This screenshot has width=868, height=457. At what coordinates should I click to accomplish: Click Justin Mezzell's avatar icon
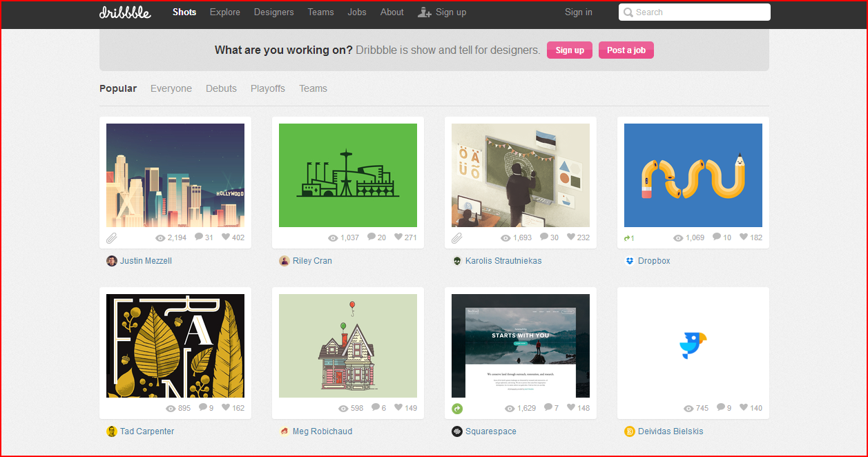tap(112, 261)
